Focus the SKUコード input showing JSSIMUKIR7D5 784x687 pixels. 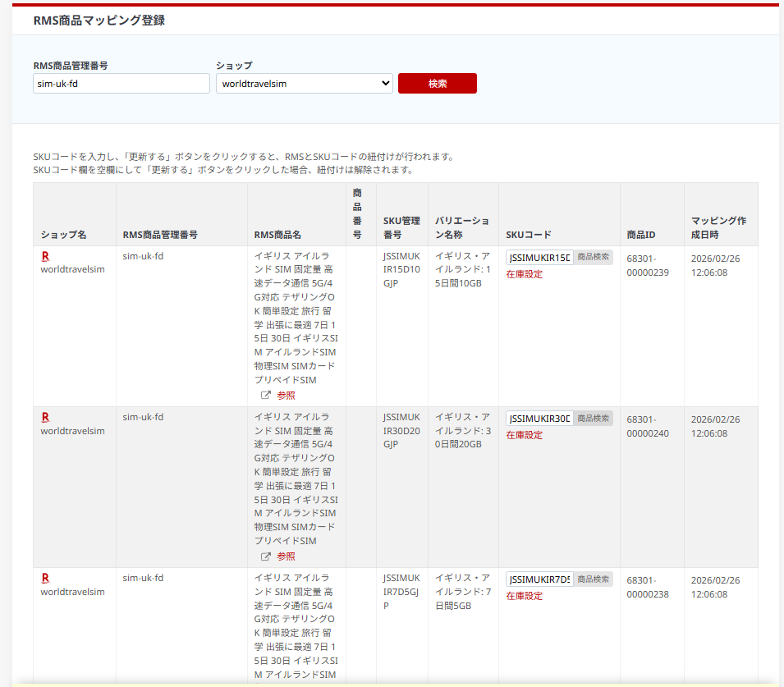[x=539, y=579]
